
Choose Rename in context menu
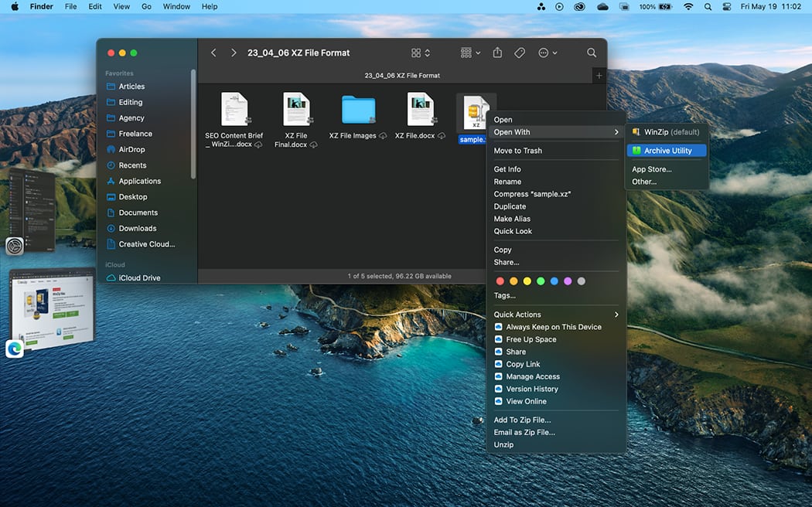[x=556, y=182]
